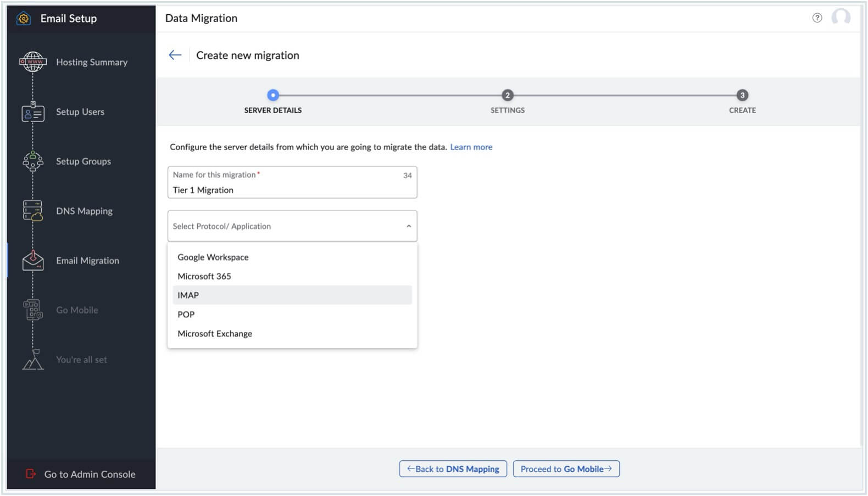
Task: Click the Go to Admin Console exit icon
Action: 31,474
